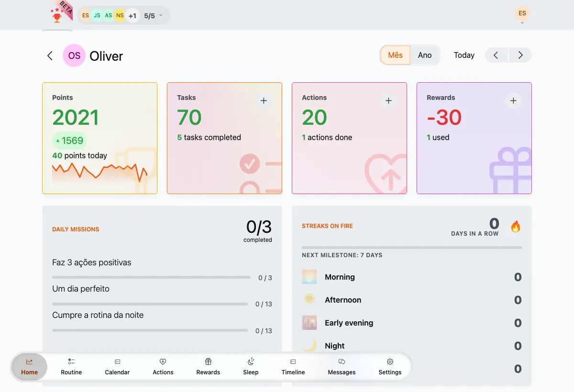Go to the previous period
Image resolution: width=574 pixels, height=392 pixels.
[x=497, y=55]
